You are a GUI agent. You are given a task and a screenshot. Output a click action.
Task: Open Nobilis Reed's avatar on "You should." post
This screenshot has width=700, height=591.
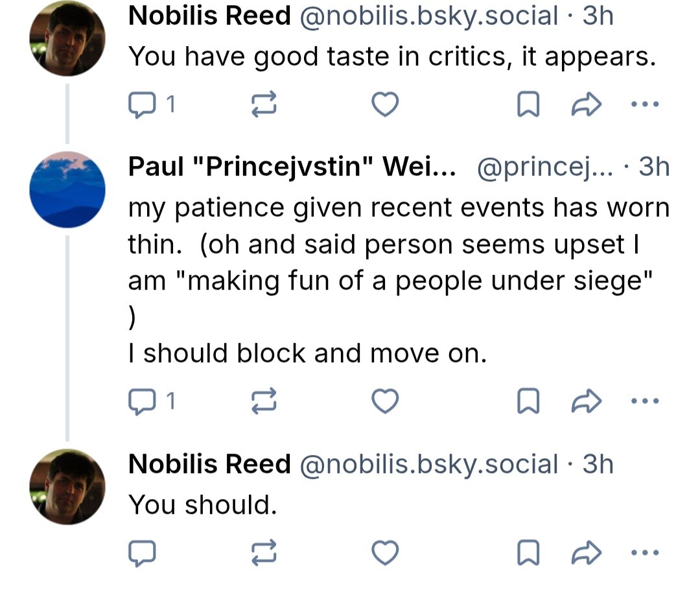pos(67,487)
